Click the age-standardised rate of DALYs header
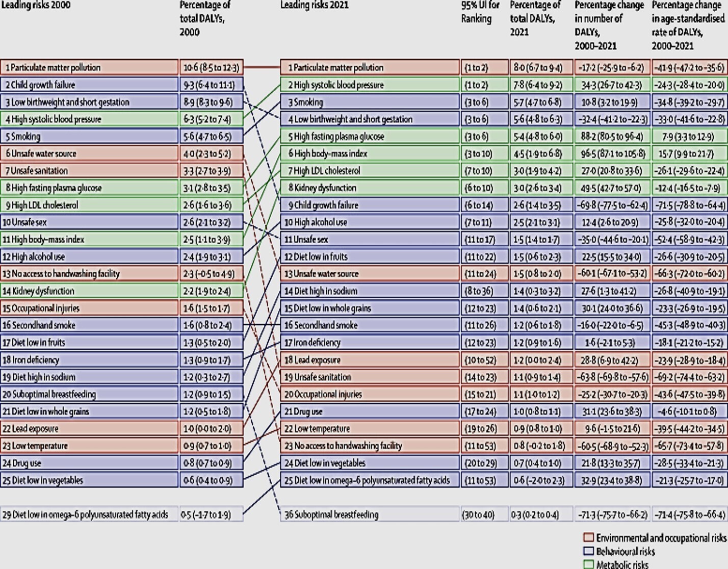This screenshot has width=728, height=569. (x=688, y=25)
